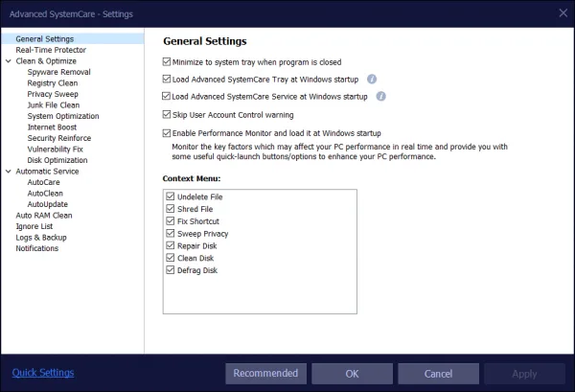Open Security Reinforce settings
Image resolution: width=575 pixels, height=392 pixels.
(x=59, y=138)
